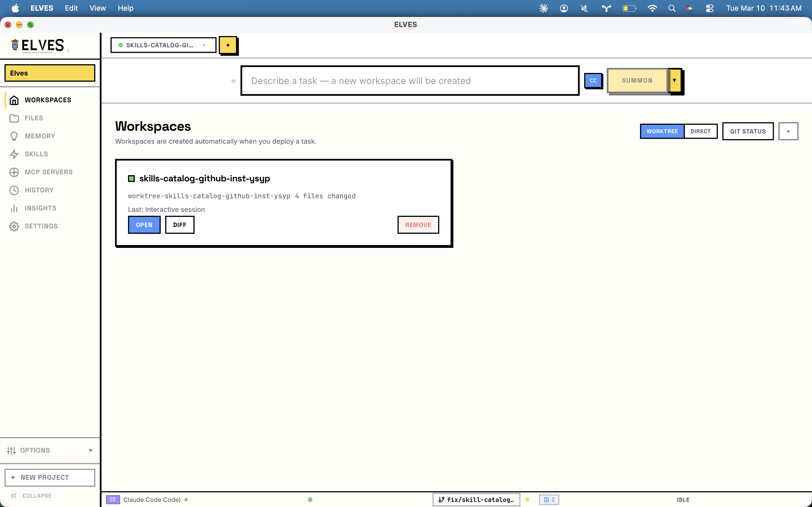
Task: Open Settings via the gear icon
Action: pos(14,226)
